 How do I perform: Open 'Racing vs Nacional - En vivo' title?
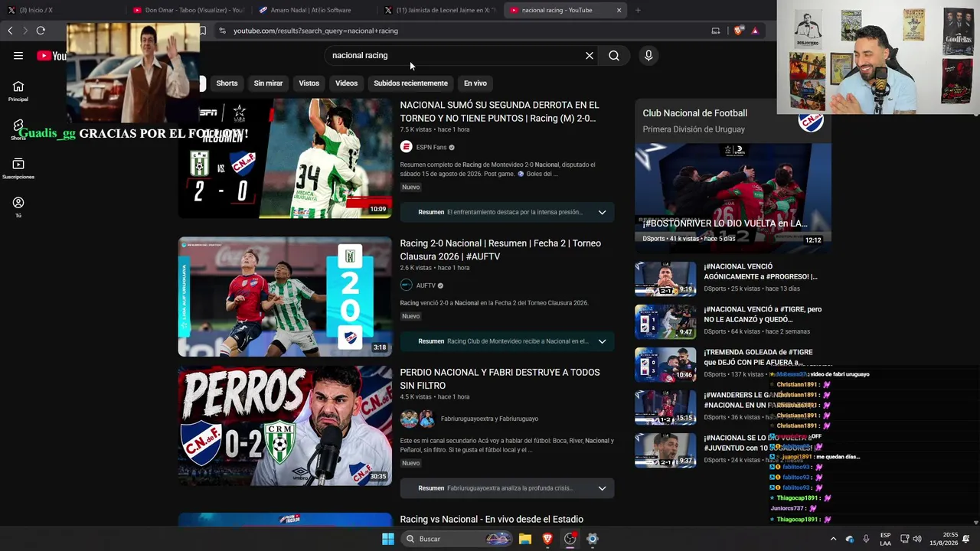coord(492,520)
